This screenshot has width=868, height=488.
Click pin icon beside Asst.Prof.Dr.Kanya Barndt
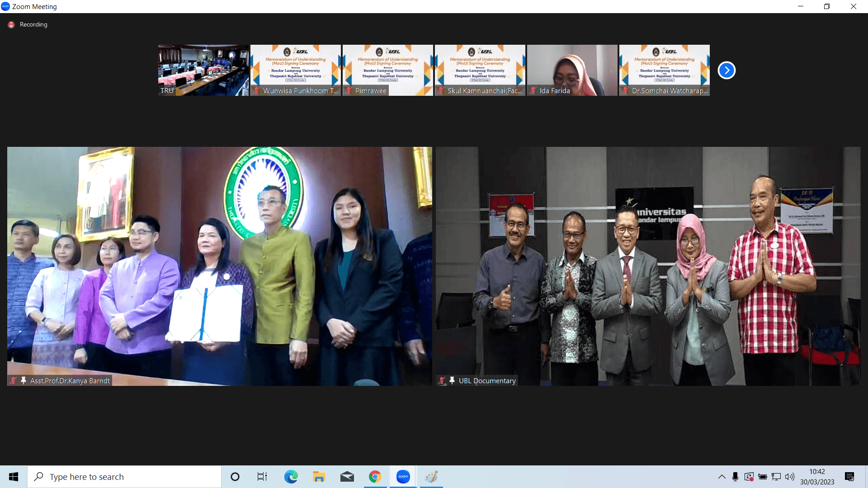click(24, 380)
